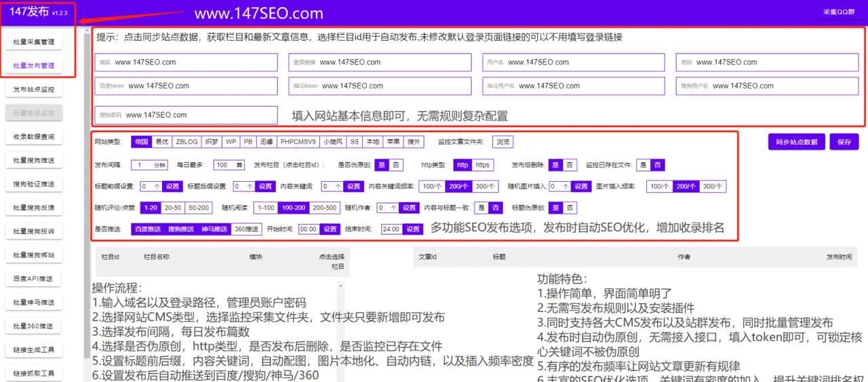Select 织梦 website type
The width and height of the screenshot is (868, 382).
point(212,142)
